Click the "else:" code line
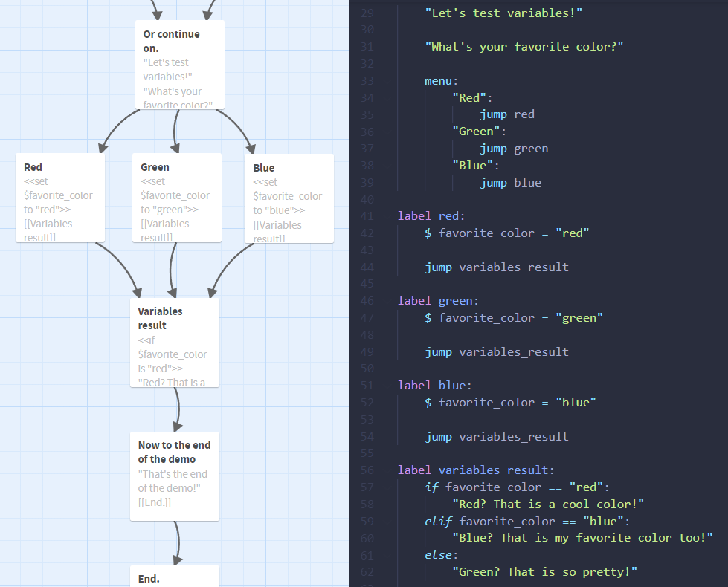728x587 pixels. 441,555
